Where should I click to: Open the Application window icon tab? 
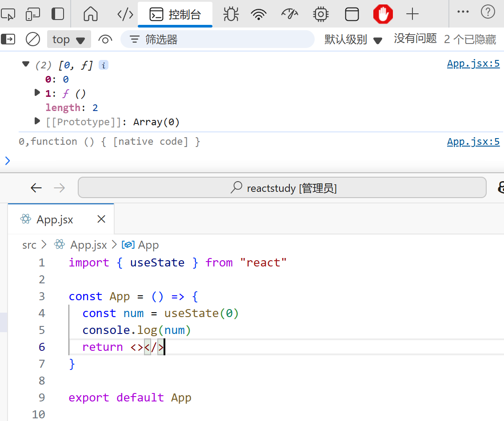pyautogui.click(x=352, y=15)
